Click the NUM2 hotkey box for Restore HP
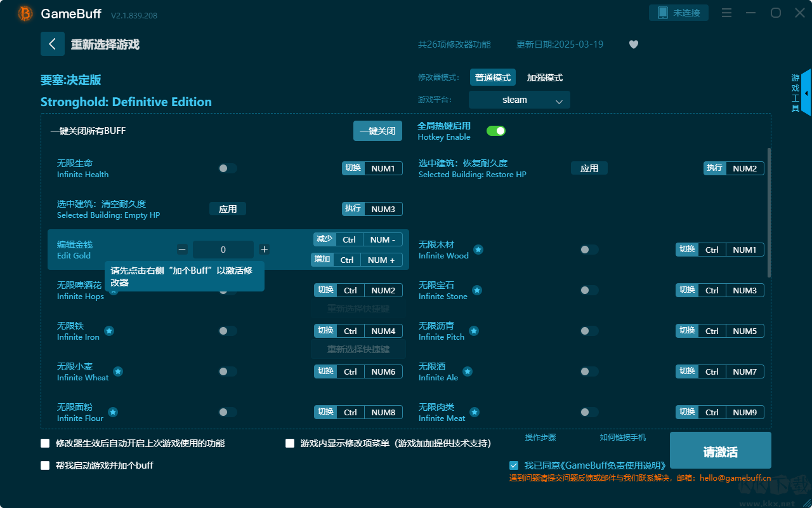This screenshot has width=812, height=508. (745, 168)
